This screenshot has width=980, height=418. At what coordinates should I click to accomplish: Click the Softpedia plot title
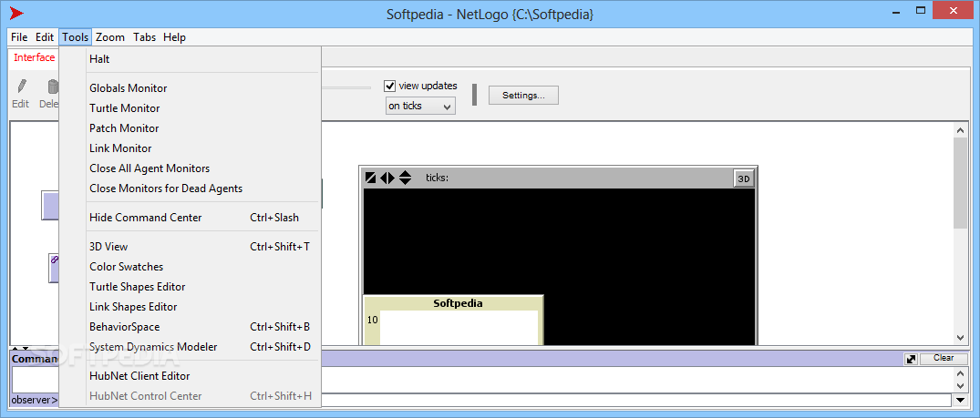pyautogui.click(x=459, y=303)
